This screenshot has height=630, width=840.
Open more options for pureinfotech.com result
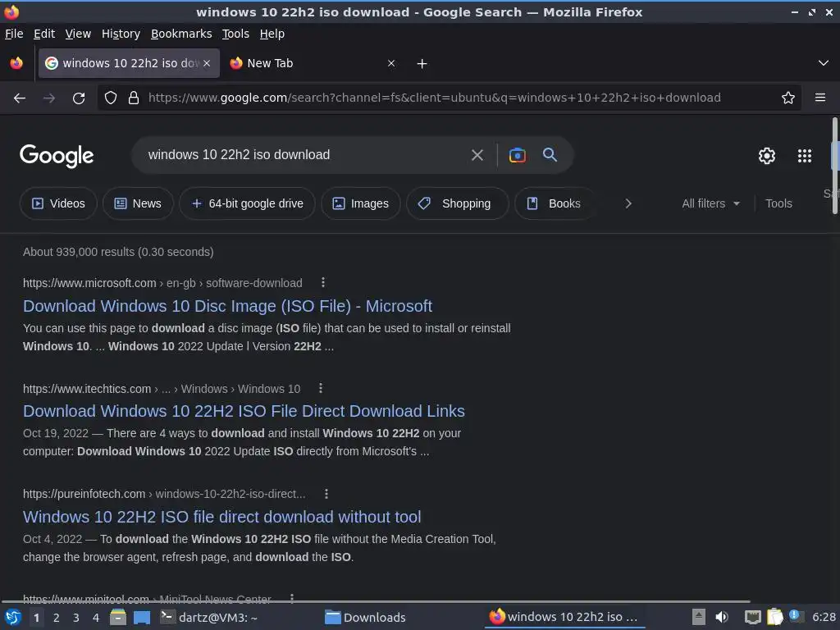pyautogui.click(x=326, y=493)
